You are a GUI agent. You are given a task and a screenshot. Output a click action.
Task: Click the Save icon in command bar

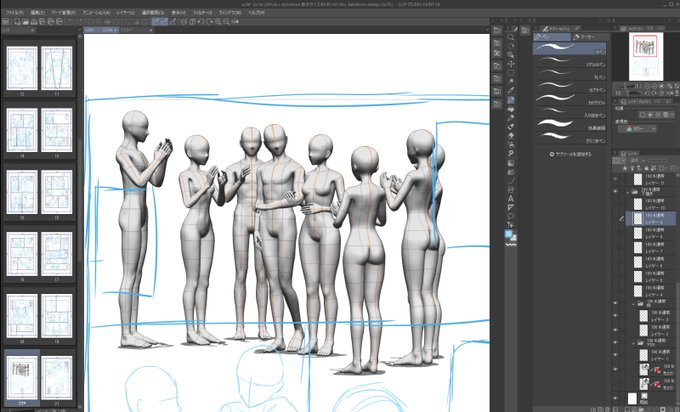pos(34,21)
